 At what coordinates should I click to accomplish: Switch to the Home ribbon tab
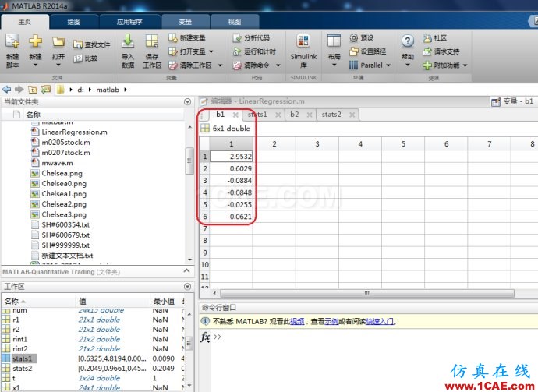click(x=25, y=22)
